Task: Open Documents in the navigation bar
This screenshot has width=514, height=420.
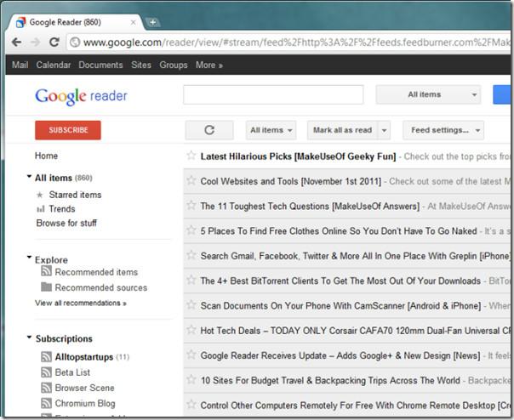Action: click(100, 65)
